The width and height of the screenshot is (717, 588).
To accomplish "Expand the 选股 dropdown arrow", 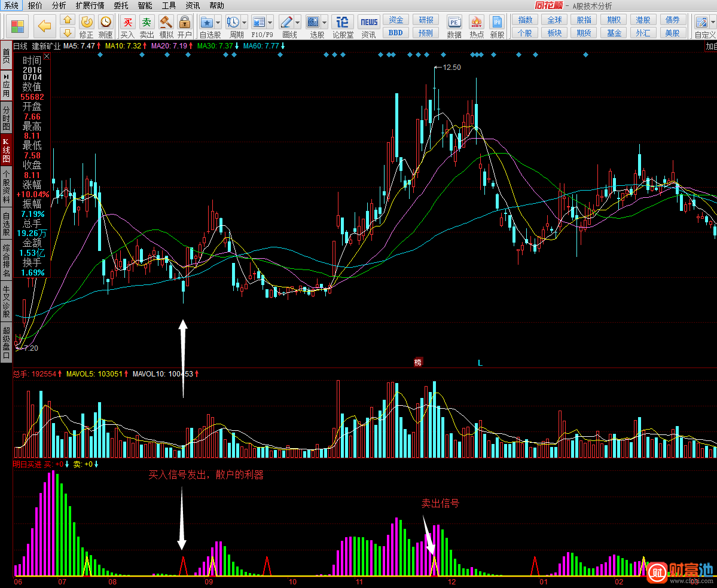I will click(x=324, y=22).
